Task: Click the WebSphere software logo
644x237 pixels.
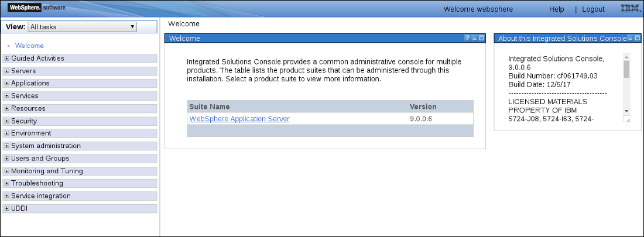Action: tap(36, 8)
